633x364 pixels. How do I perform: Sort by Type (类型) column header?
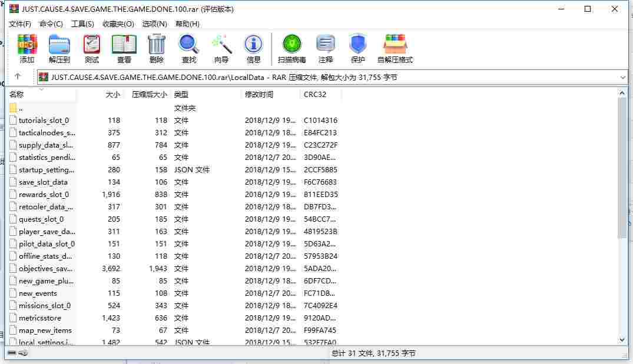pyautogui.click(x=206, y=94)
